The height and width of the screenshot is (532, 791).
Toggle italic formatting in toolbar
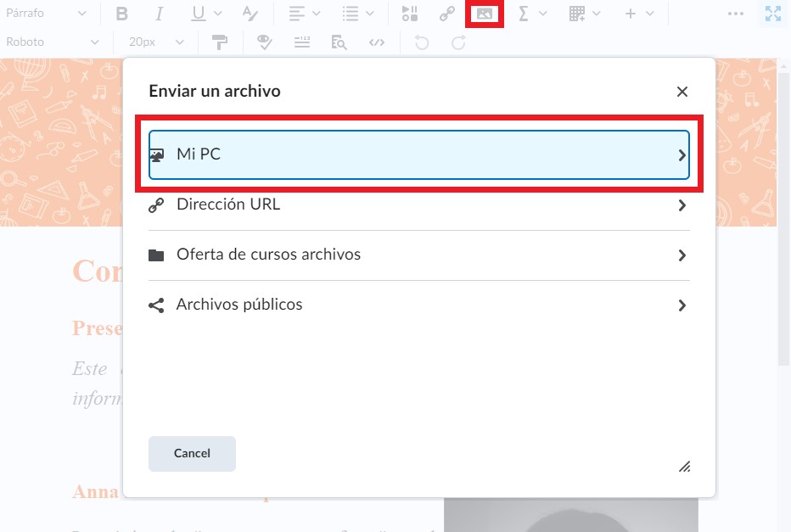[160, 14]
